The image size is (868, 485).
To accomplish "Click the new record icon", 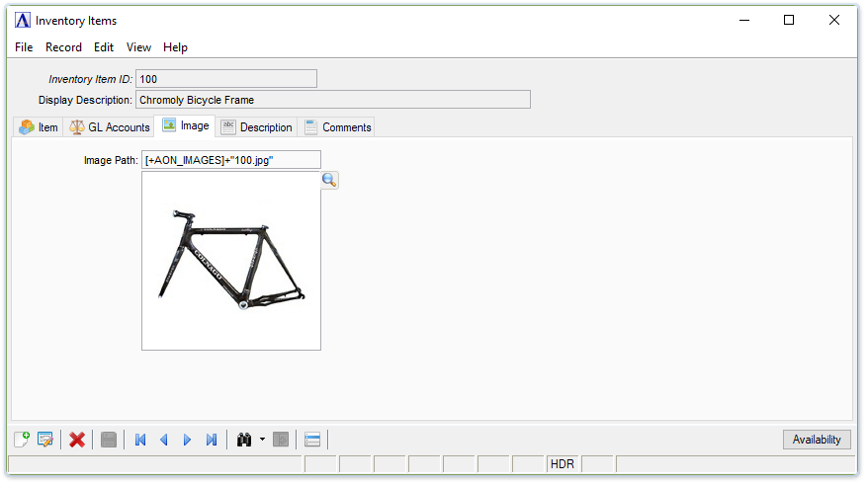I will [22, 440].
